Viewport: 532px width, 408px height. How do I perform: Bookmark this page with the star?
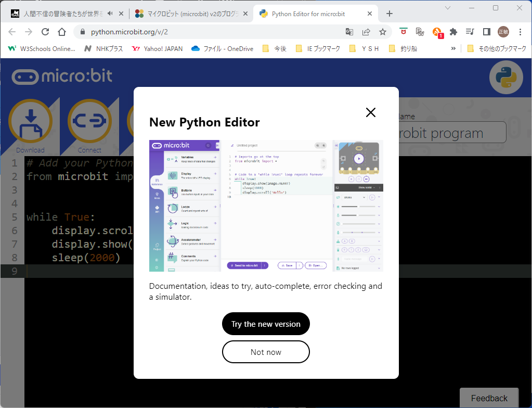(383, 32)
